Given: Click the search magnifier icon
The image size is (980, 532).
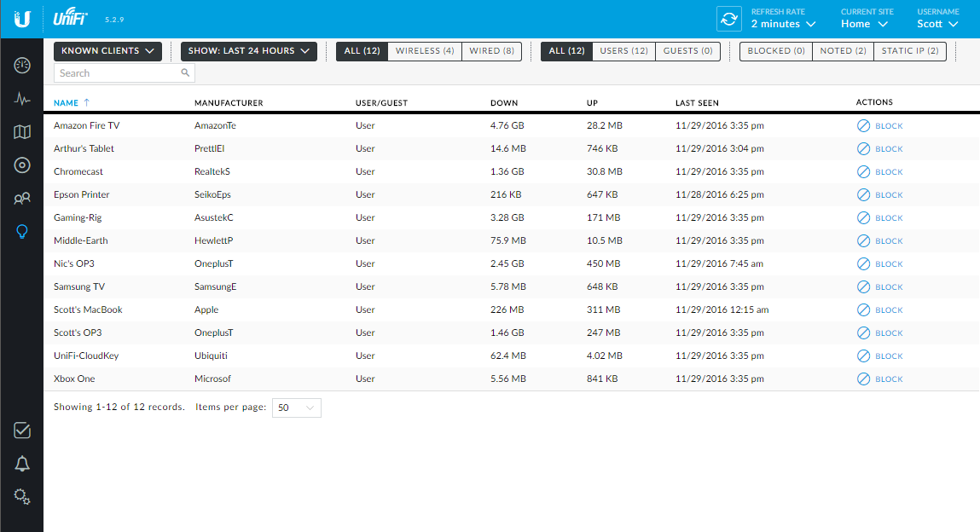Looking at the screenshot, I should coord(185,72).
